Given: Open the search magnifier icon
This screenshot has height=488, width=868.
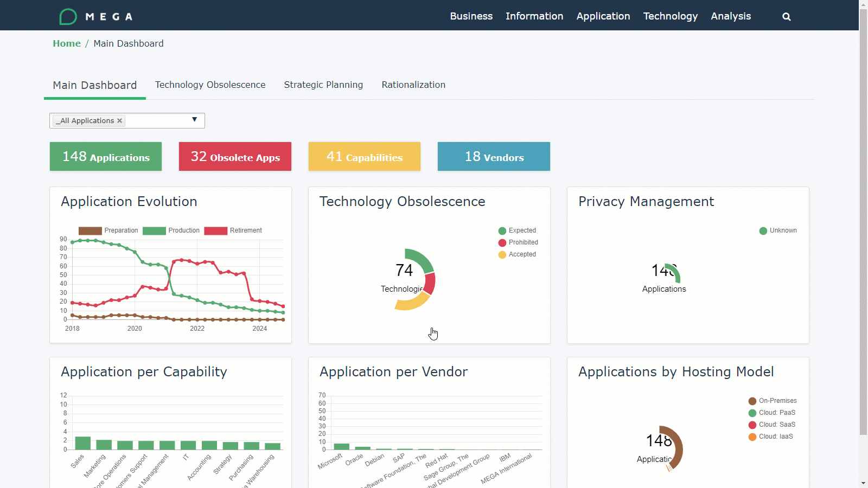Looking at the screenshot, I should click(786, 17).
